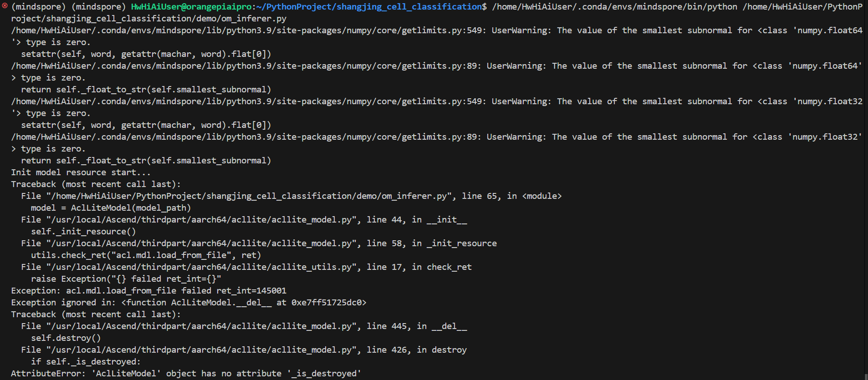Click the AttributeError '_is_destroyed' line
The width and height of the screenshot is (868, 380).
click(x=186, y=374)
